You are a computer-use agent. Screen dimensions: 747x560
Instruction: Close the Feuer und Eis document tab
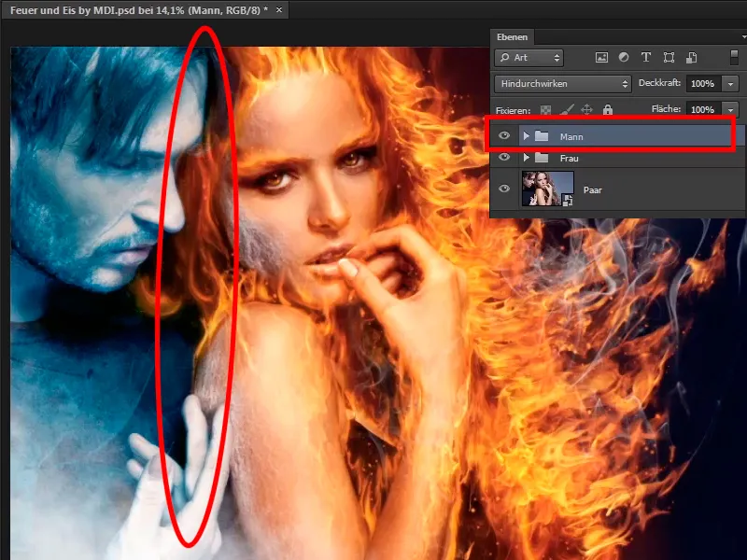click(279, 9)
